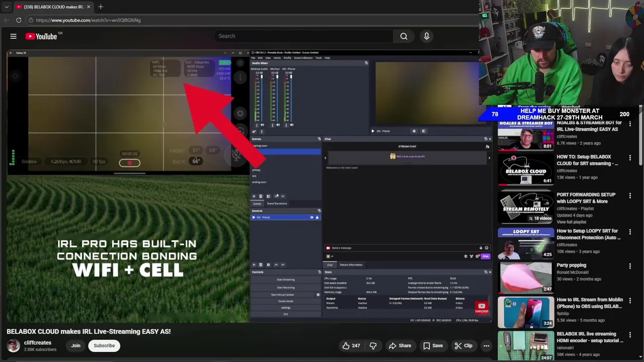644x362 pixels.
Task: Open 9philip channel link in sidebar
Action: click(x=563, y=313)
